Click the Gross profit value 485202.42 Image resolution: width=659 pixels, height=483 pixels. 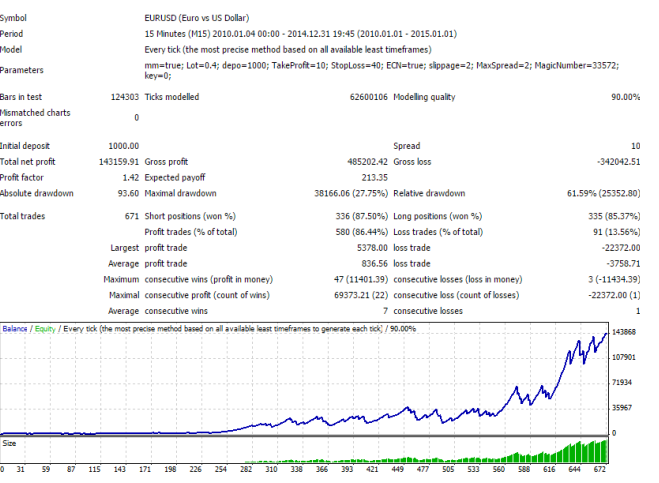[367, 162]
